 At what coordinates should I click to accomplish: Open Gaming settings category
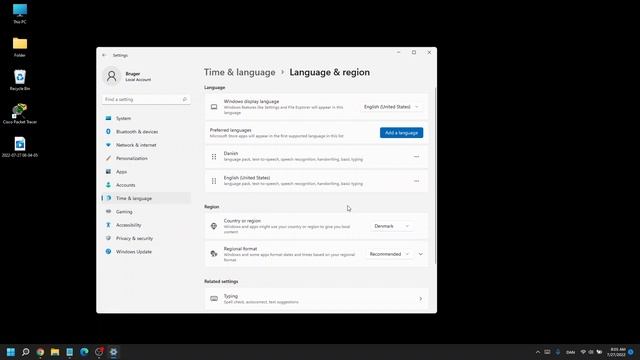(x=146, y=211)
